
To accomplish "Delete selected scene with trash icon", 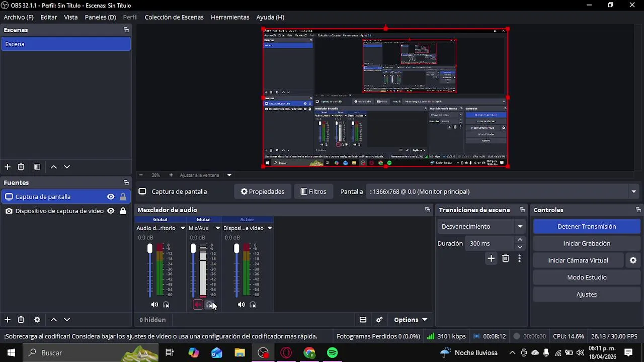I will [x=21, y=167].
